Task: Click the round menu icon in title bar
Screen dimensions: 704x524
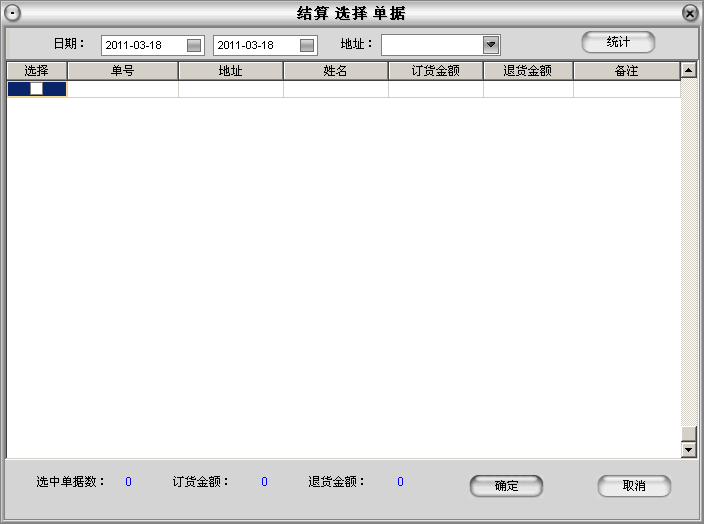Action: coord(13,13)
